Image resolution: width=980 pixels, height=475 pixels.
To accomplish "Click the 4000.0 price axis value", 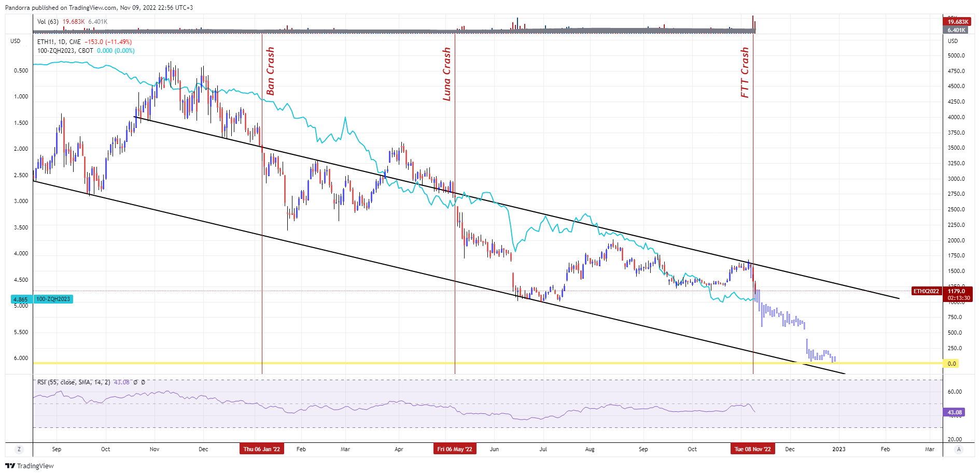I will (x=956, y=117).
